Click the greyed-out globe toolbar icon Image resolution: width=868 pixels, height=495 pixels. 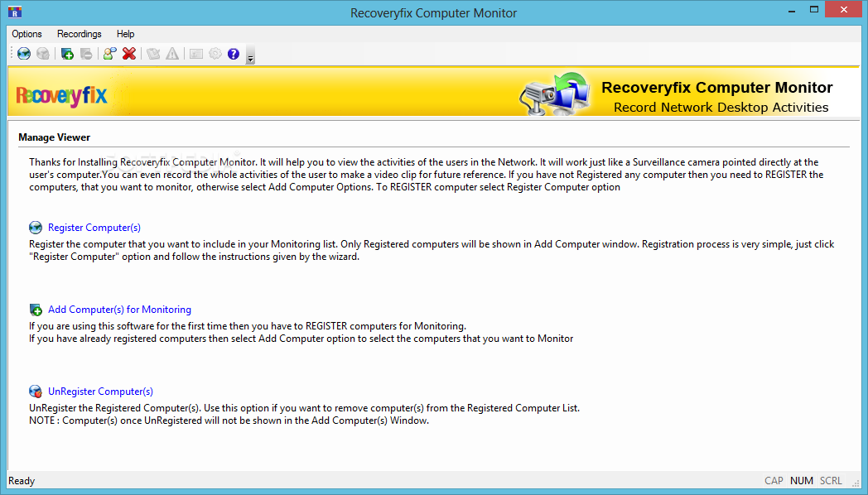point(42,54)
